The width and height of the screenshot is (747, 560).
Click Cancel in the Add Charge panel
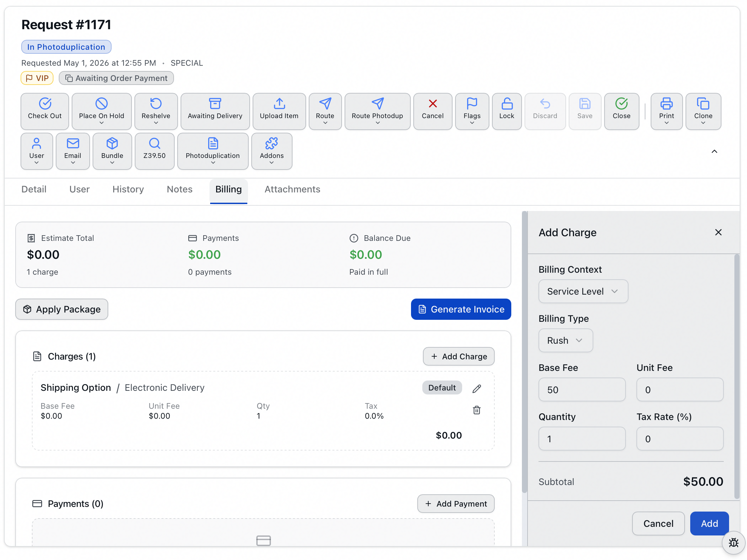[x=658, y=523]
